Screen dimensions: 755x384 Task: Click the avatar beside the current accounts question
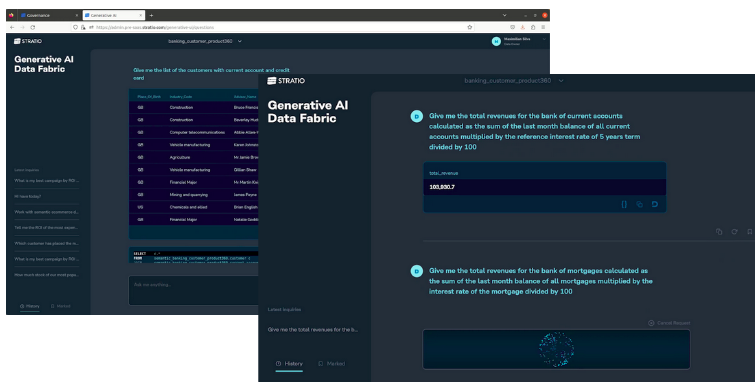[x=417, y=116]
